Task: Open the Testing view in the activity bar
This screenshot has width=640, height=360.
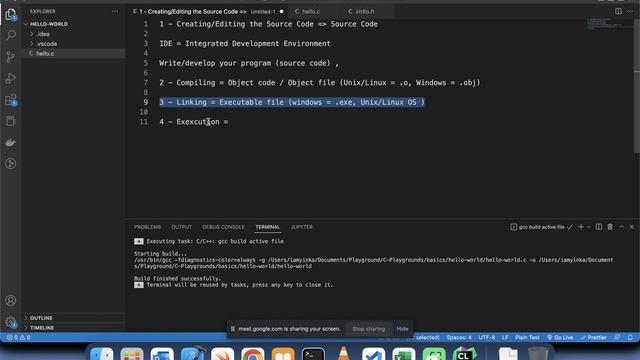Action: tap(11, 121)
